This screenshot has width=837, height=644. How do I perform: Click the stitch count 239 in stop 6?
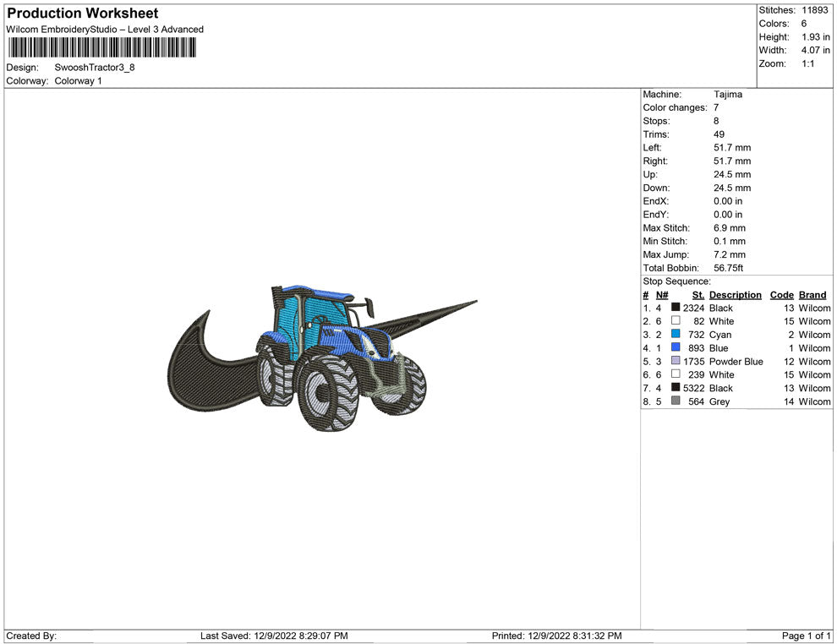[x=697, y=374]
